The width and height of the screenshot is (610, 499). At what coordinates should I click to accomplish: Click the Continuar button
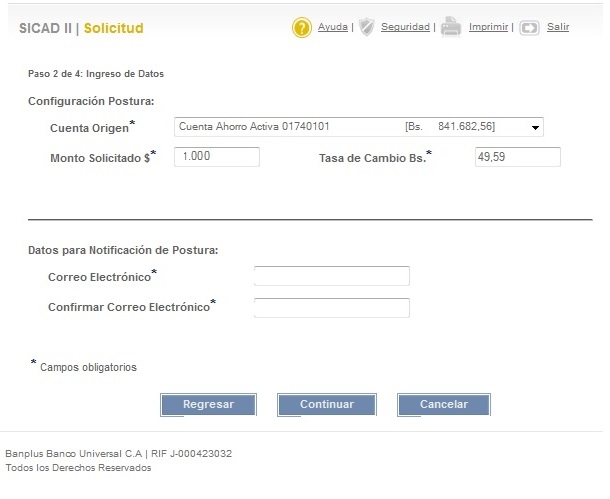327,404
